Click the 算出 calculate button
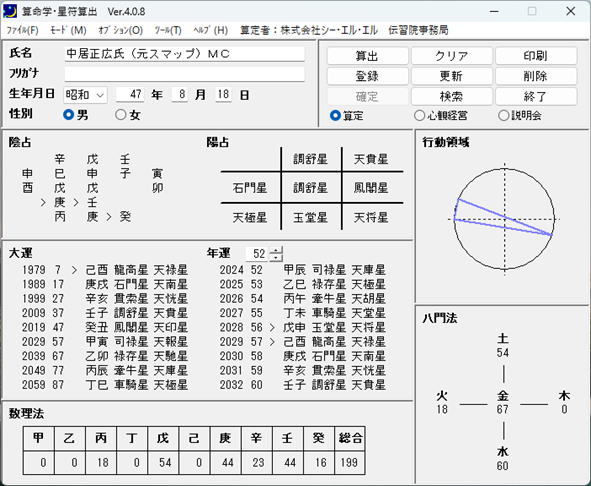Image resolution: width=591 pixels, height=486 pixels. [x=367, y=56]
